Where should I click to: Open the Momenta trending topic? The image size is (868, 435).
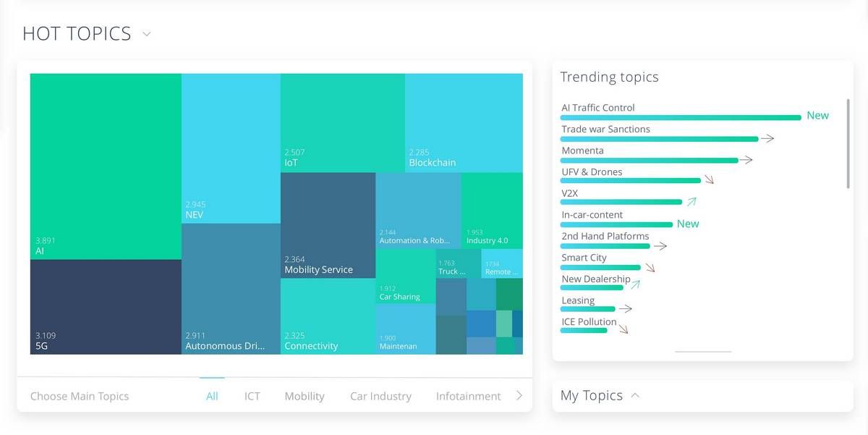click(x=582, y=151)
